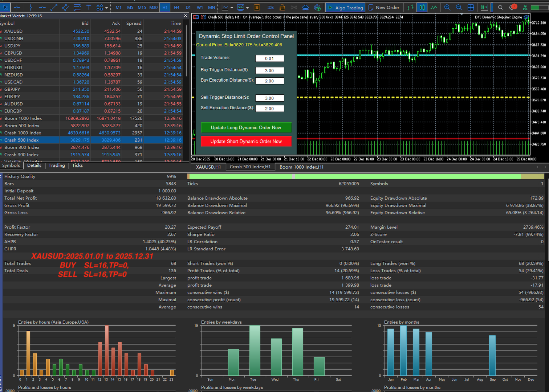549x392 pixels.
Task: Click the graduation cap icon on chart
Action: tap(526, 17)
